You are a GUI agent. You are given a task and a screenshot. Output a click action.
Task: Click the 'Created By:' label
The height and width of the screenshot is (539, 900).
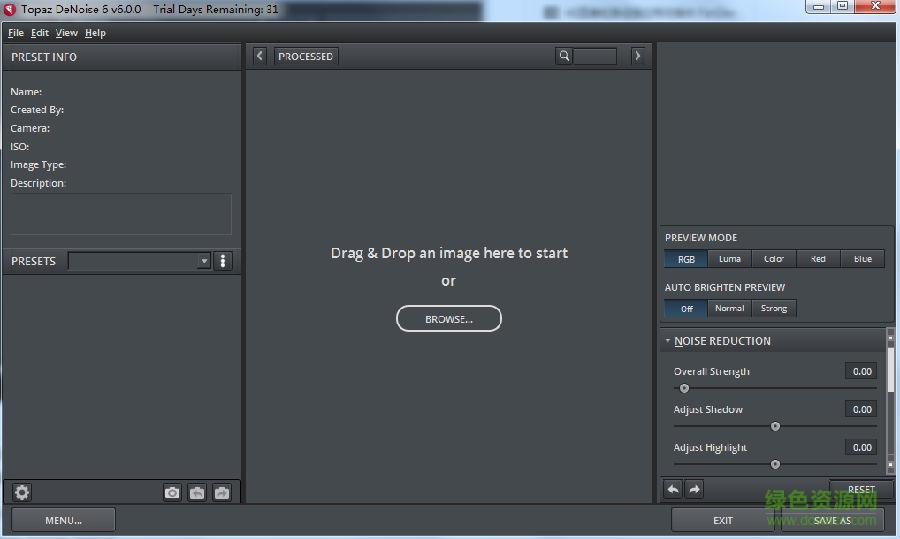[x=37, y=110]
